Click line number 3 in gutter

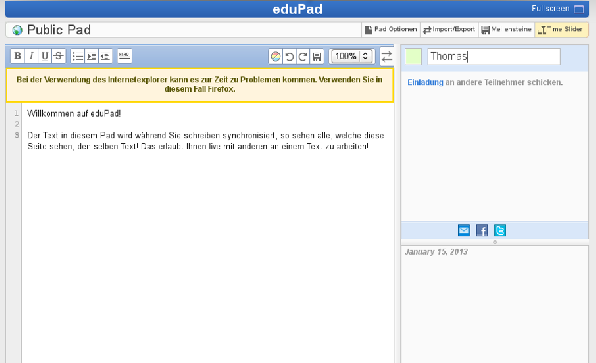click(x=17, y=135)
